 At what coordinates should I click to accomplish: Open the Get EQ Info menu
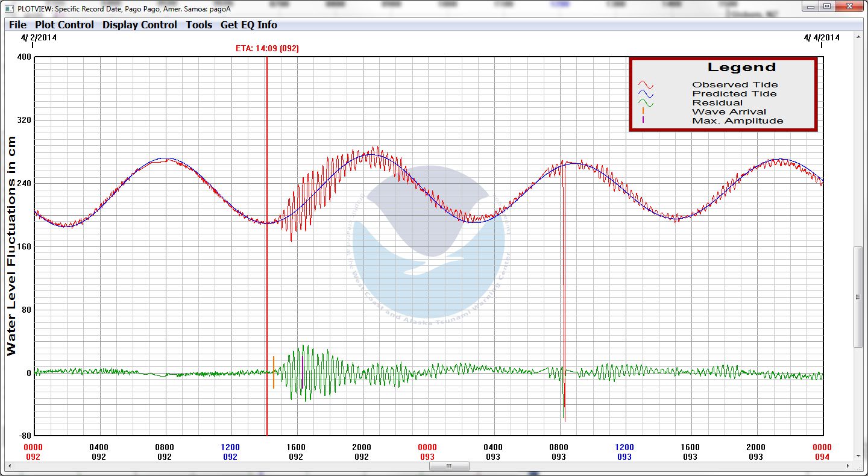click(249, 25)
